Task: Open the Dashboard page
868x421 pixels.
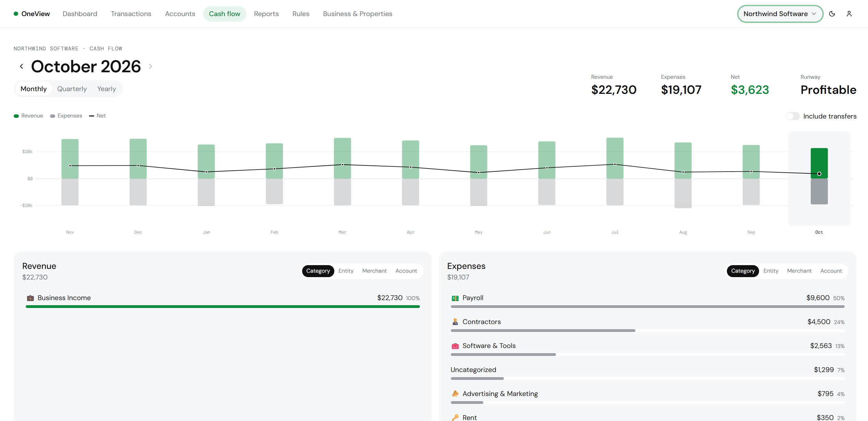Action: click(80, 14)
